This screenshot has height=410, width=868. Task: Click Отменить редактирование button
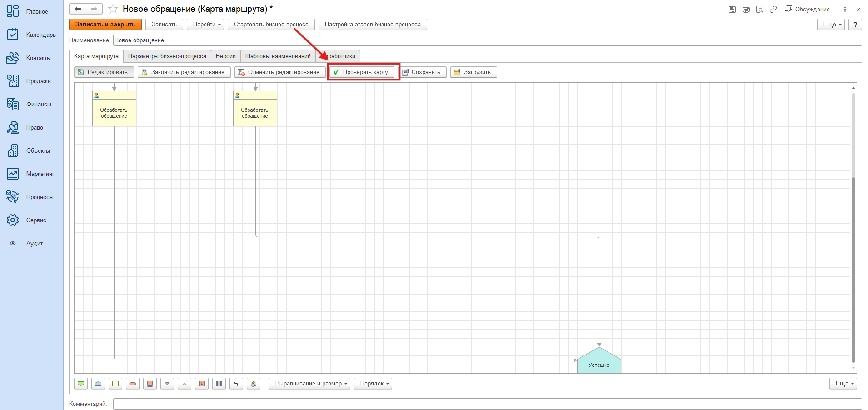coord(280,72)
